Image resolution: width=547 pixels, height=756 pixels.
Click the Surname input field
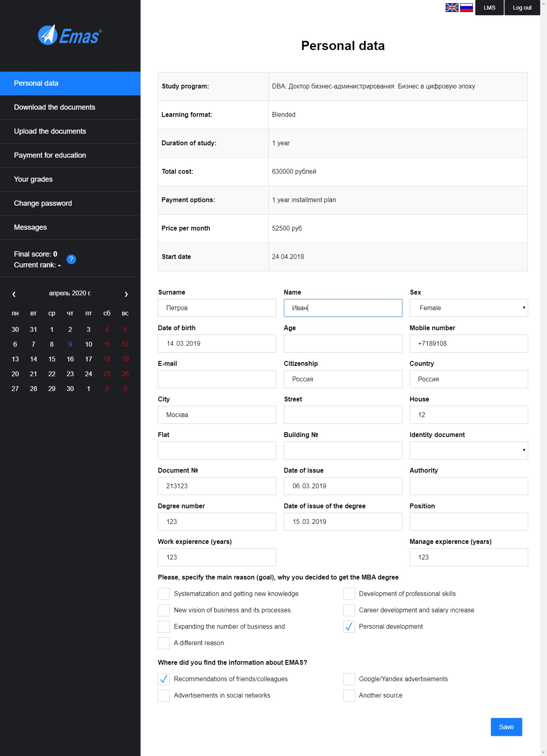click(217, 308)
